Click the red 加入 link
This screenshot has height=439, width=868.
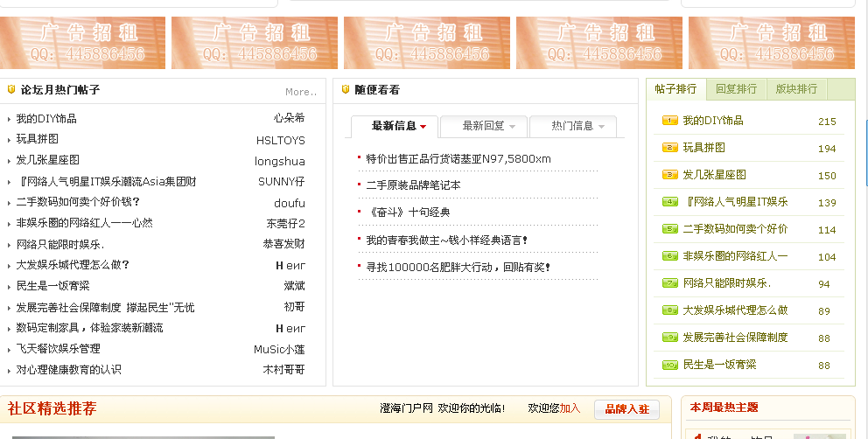click(x=570, y=408)
